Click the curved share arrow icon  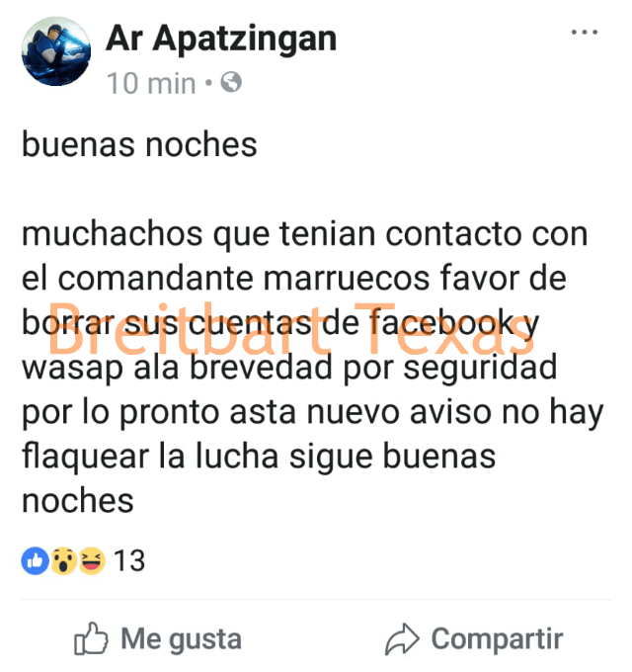pyautogui.click(x=402, y=639)
